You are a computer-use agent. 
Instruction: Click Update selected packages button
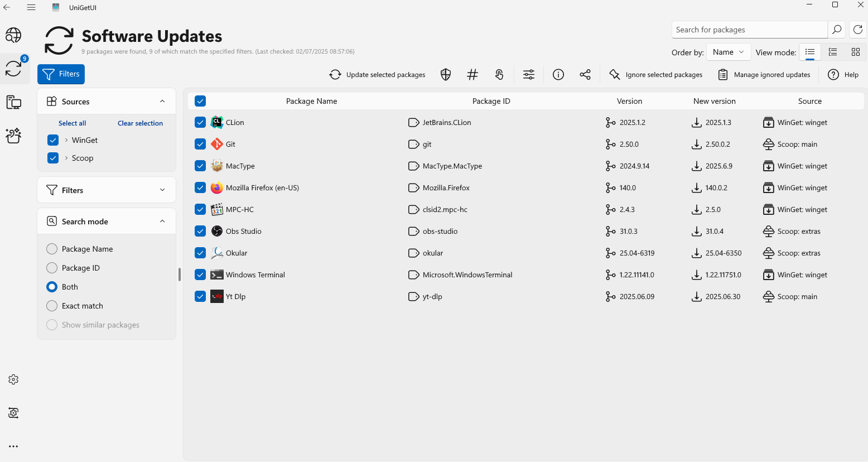click(x=377, y=74)
